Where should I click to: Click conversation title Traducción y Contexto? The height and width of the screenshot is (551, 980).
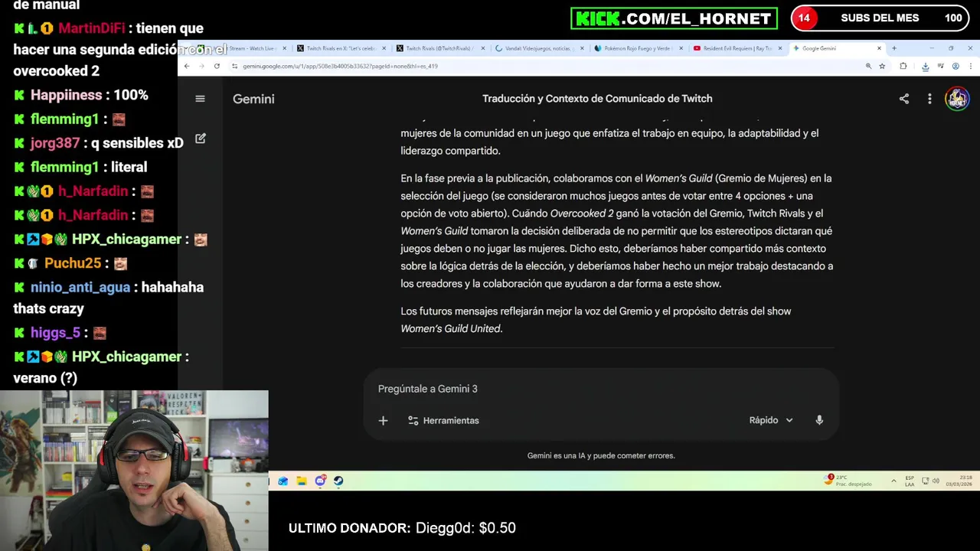(x=597, y=99)
